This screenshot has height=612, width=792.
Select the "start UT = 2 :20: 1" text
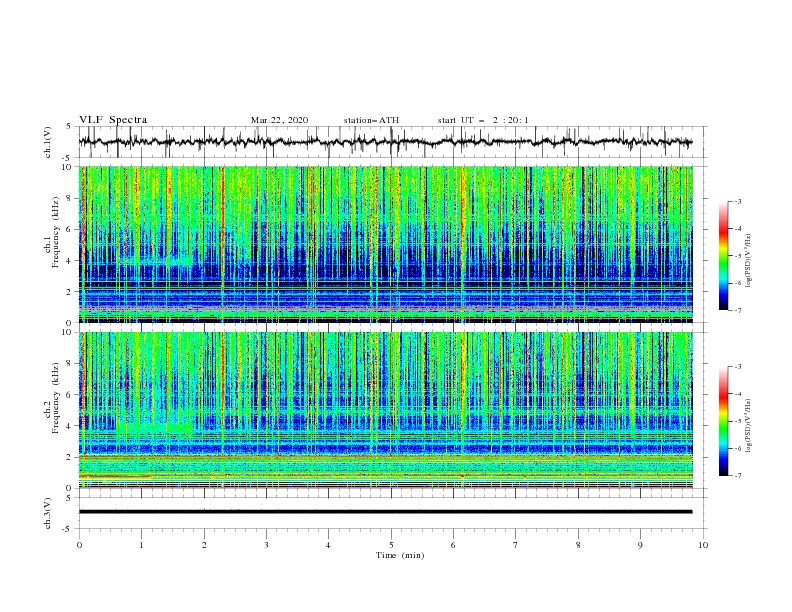[483, 120]
